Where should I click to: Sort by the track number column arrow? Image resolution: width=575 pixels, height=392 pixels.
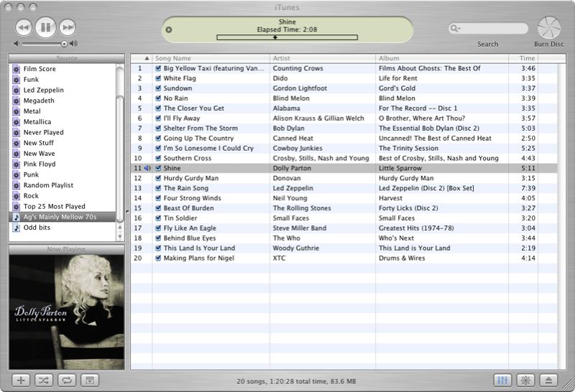pyautogui.click(x=147, y=58)
